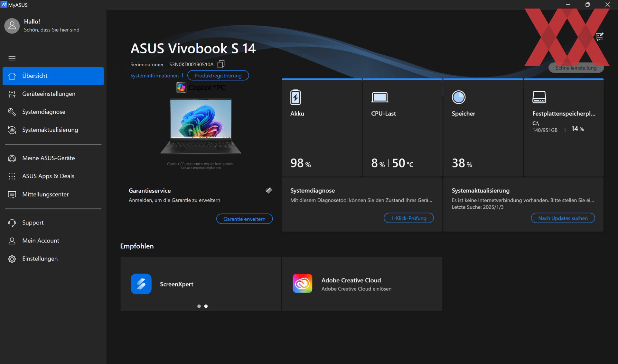Click the Festplattenspeicher drive icon

coord(539,97)
